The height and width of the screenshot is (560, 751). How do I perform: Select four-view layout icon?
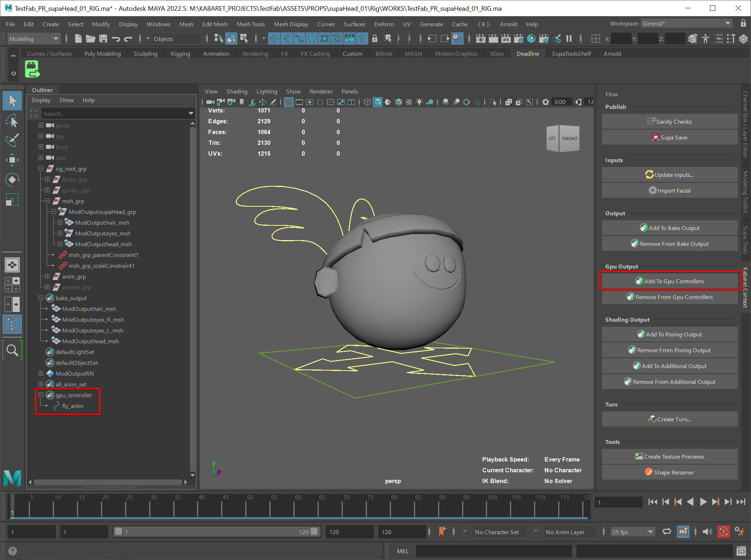coord(12,285)
